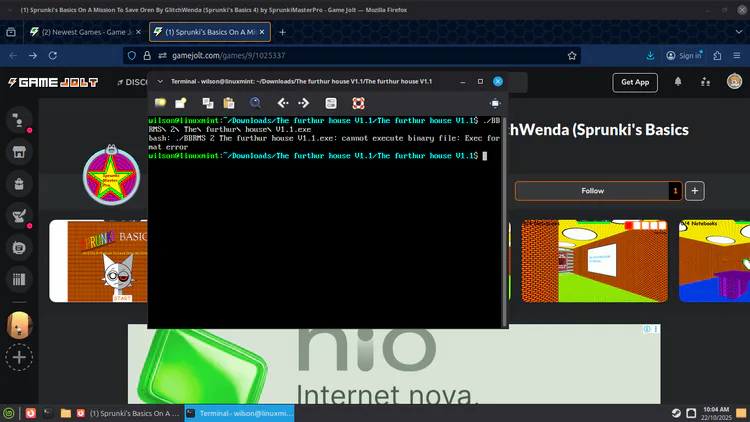Open tracking protection shield icon
The image size is (750, 422).
(132, 56)
